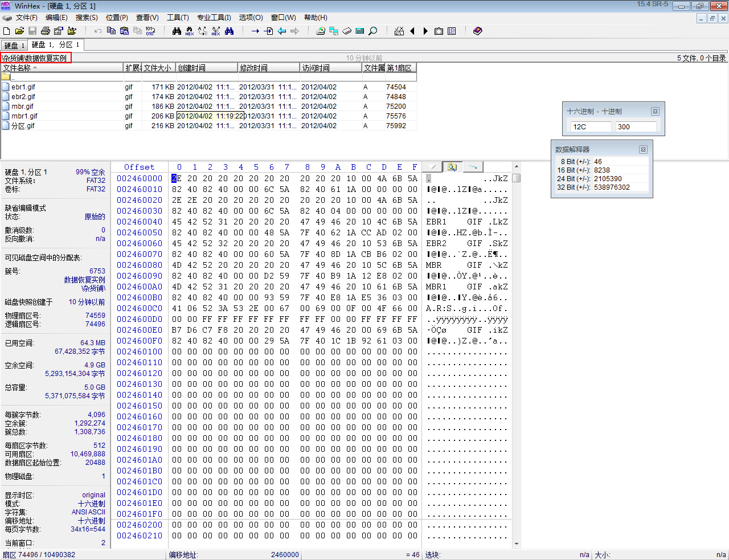
Task: Click offset 002460040 in hex view
Action: pos(140,222)
